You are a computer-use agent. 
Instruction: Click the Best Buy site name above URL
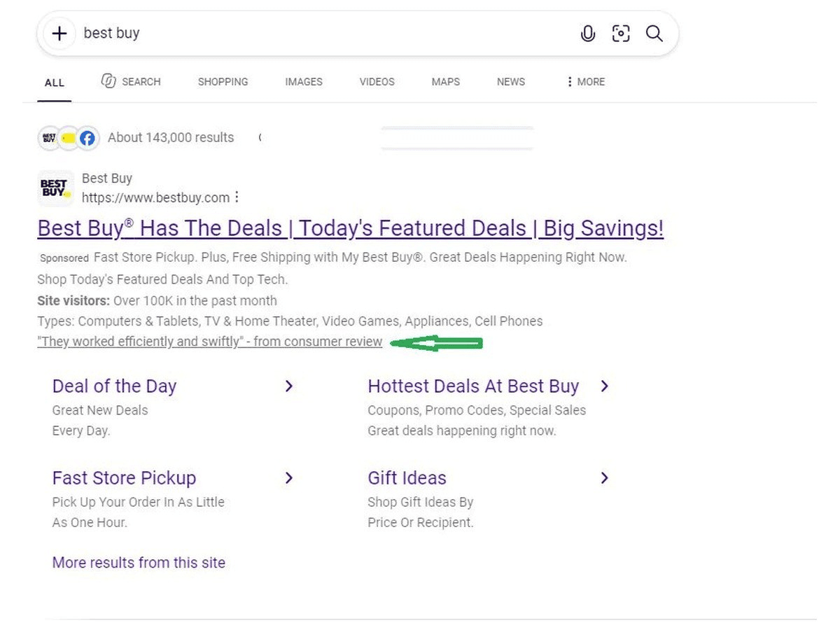point(107,178)
